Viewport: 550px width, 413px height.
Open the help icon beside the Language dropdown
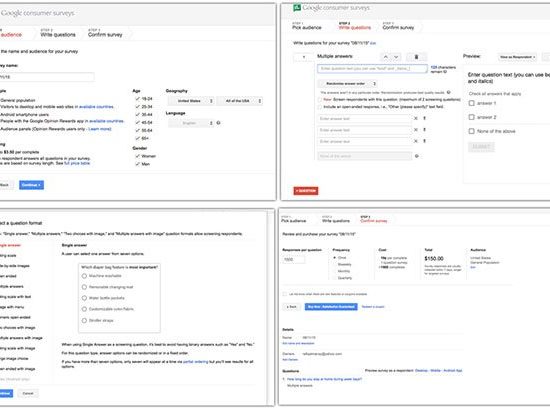(x=219, y=123)
